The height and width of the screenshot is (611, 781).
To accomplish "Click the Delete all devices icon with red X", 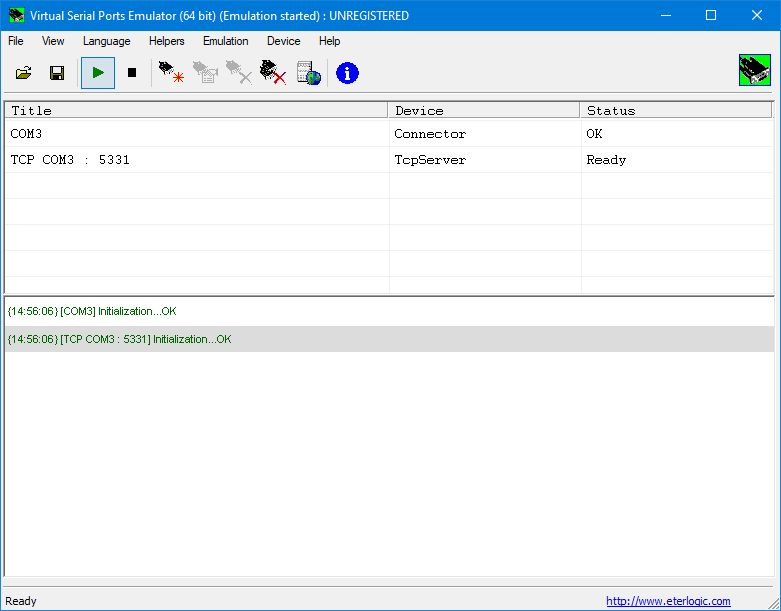I will click(273, 73).
